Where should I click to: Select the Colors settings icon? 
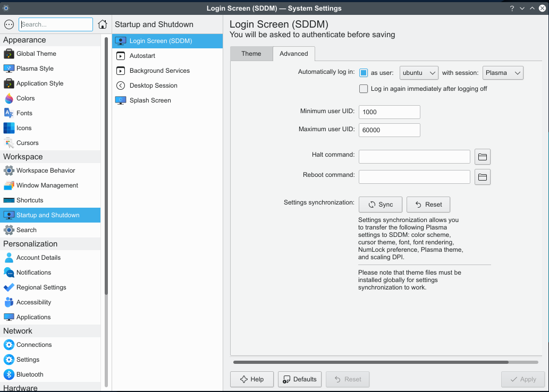(x=9, y=98)
